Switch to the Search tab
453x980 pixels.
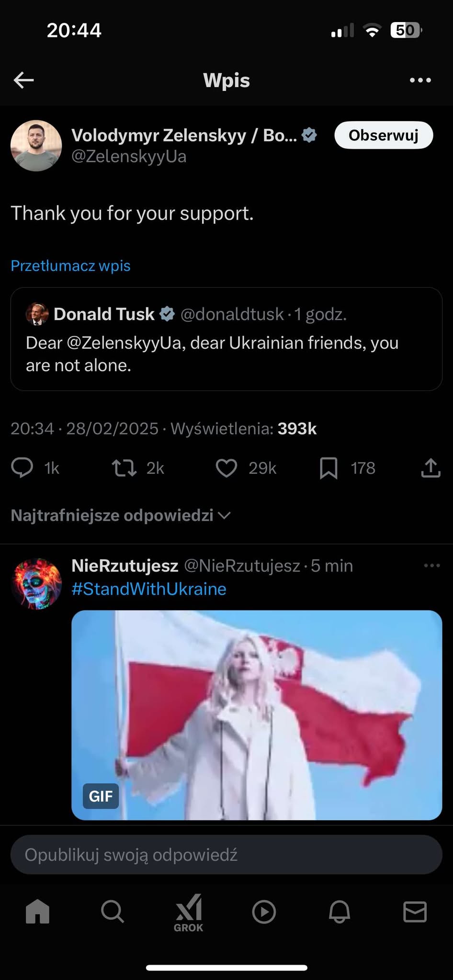(113, 912)
